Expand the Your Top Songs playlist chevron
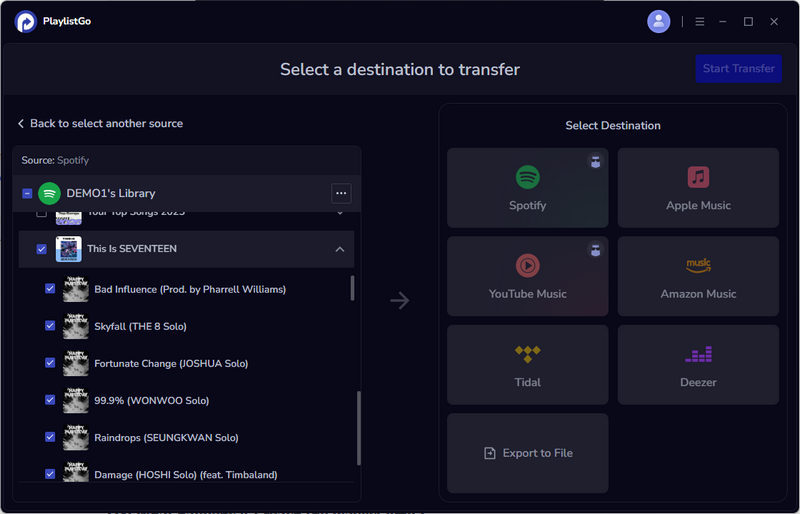 (340, 212)
